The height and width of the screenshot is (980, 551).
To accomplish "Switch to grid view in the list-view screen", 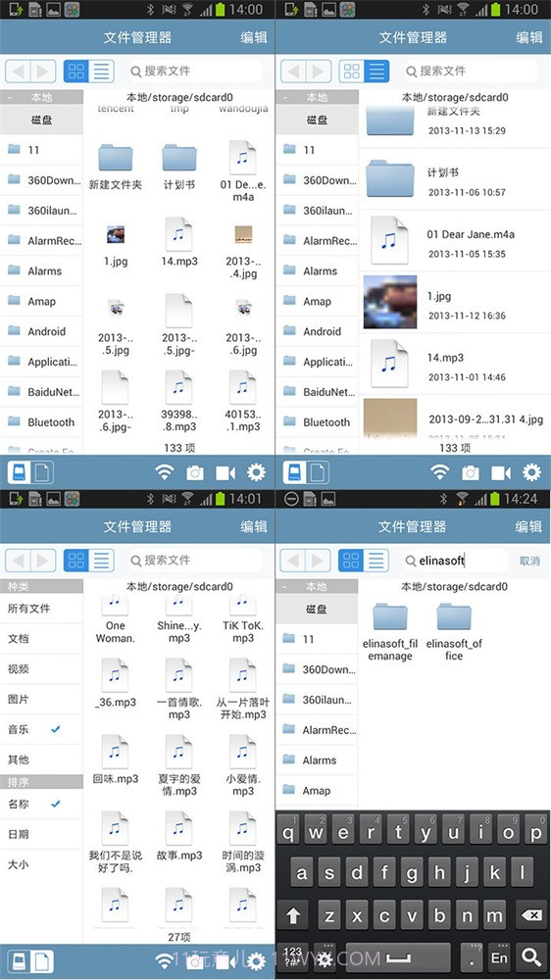I will [352, 72].
